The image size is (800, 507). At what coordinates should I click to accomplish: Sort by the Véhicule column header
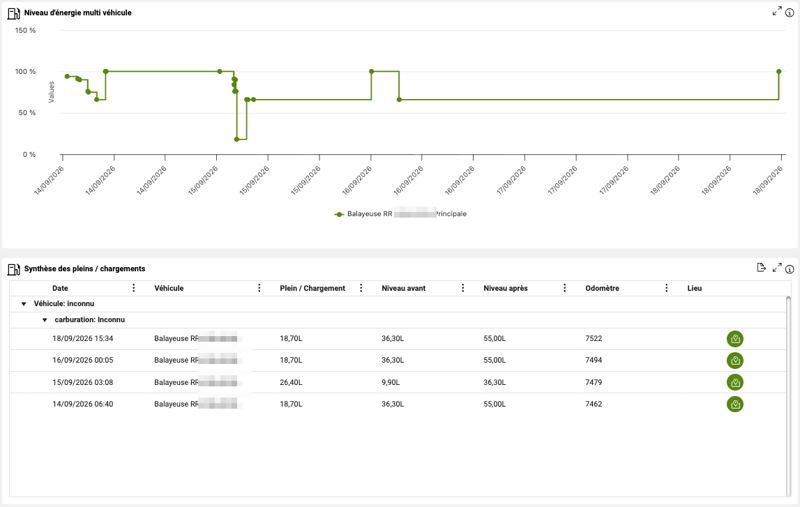tap(169, 288)
